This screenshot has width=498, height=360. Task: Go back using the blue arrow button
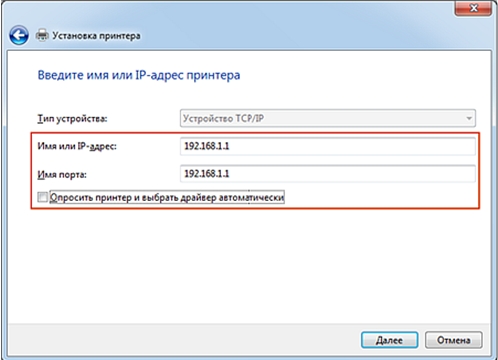click(19, 35)
